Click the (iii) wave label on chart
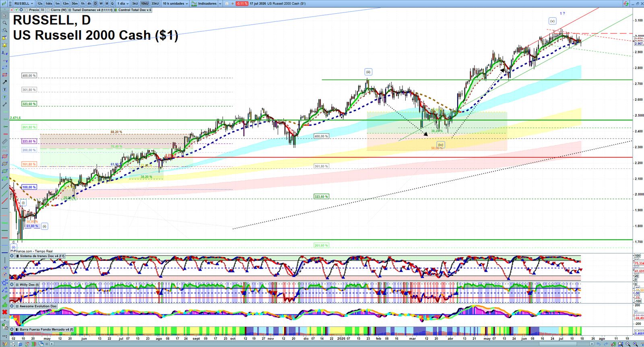The image size is (644, 347). coord(368,72)
